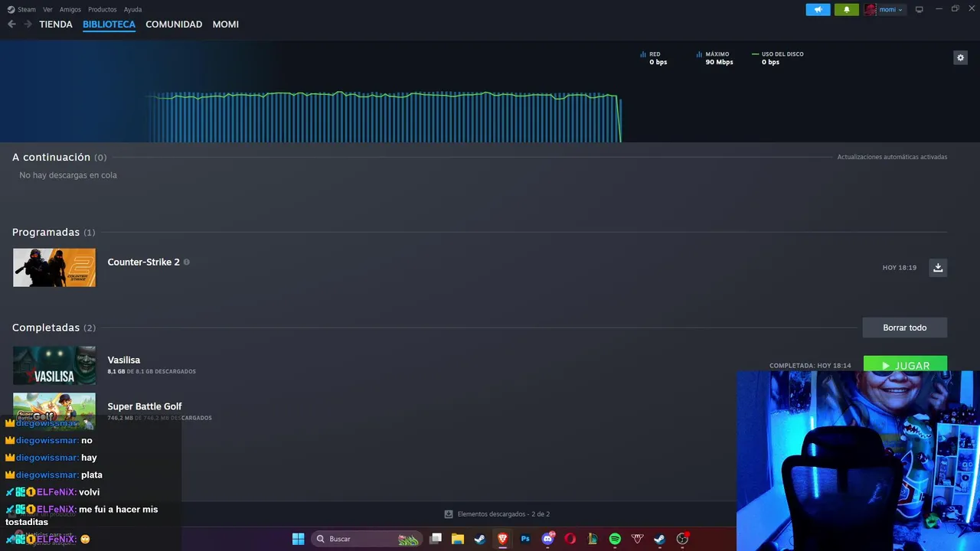
Task: Click the taskbar Buscar search box
Action: pos(367,539)
